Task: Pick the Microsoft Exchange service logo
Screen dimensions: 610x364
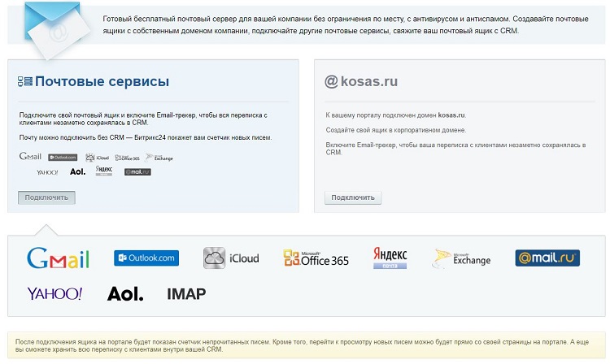Action: point(461,258)
